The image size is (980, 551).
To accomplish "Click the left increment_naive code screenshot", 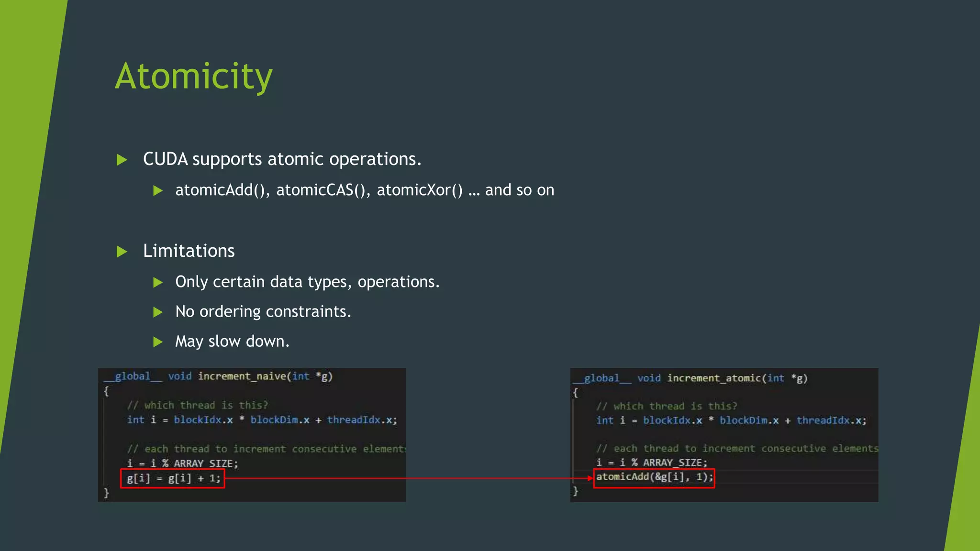I will (x=252, y=435).
